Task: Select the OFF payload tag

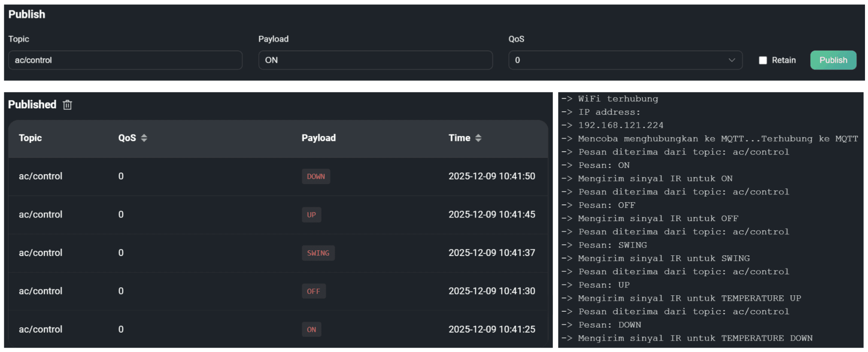Action: click(x=313, y=291)
